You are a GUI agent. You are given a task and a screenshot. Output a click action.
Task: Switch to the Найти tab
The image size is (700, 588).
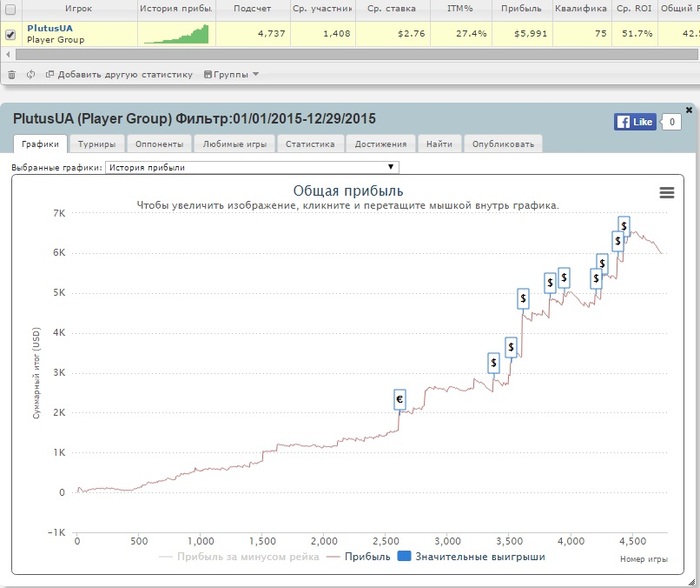[x=439, y=144]
